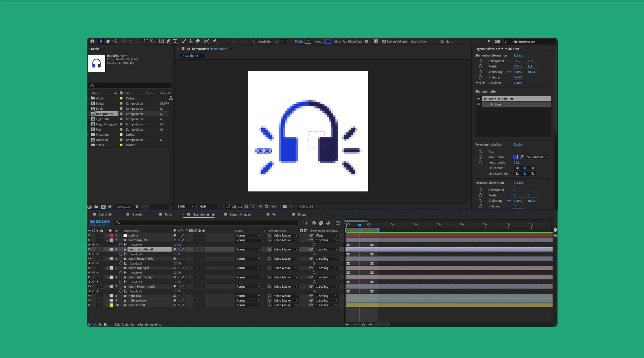Image resolution: width=644 pixels, height=358 pixels.
Task: Hide the beam top left layer
Action: click(x=89, y=240)
